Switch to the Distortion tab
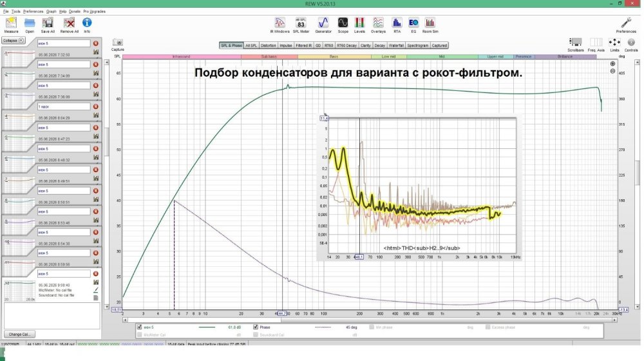This screenshot has width=644, height=361. coord(268,45)
